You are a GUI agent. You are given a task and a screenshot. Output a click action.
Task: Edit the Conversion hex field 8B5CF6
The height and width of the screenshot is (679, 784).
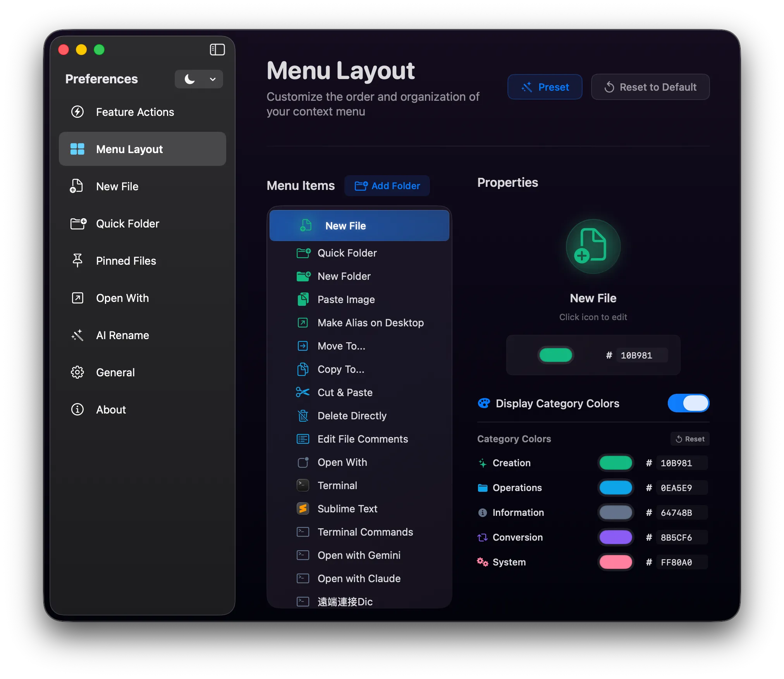coord(682,537)
